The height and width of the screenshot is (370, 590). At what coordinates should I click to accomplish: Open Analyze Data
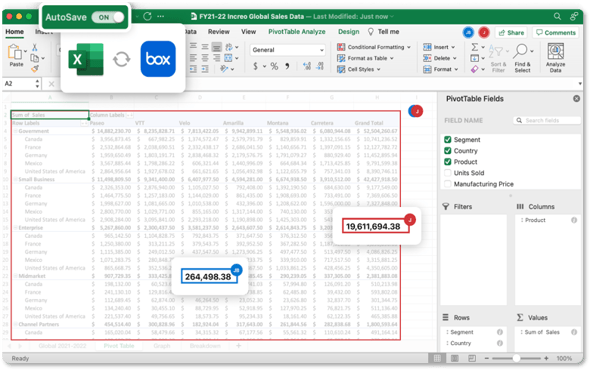(555, 58)
